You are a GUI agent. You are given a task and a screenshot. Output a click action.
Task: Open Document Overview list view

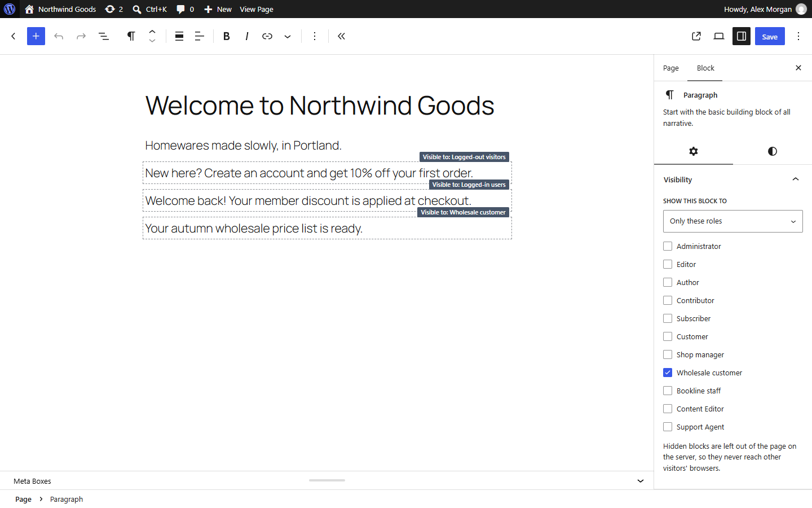[x=104, y=36]
